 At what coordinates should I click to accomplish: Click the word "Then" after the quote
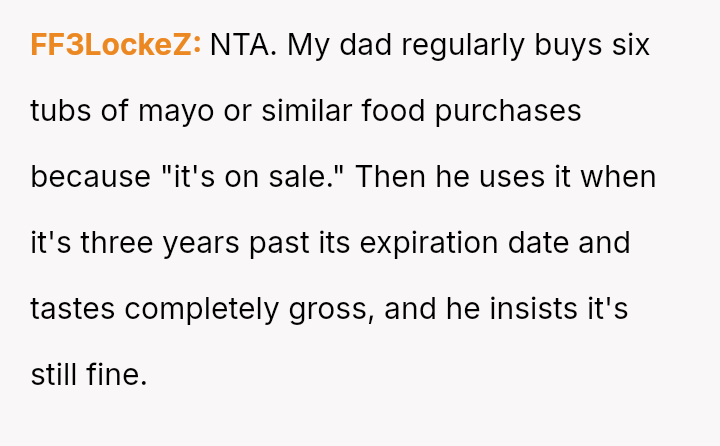coord(389,177)
